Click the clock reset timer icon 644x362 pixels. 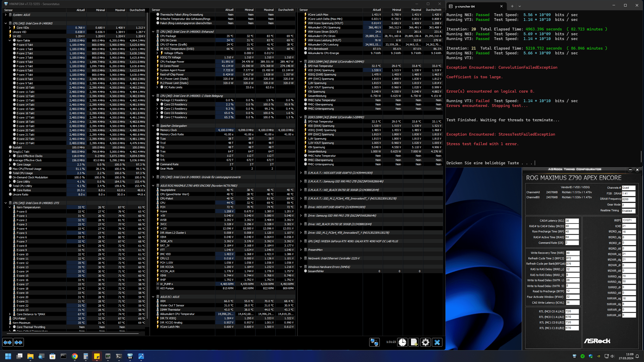coord(402,342)
